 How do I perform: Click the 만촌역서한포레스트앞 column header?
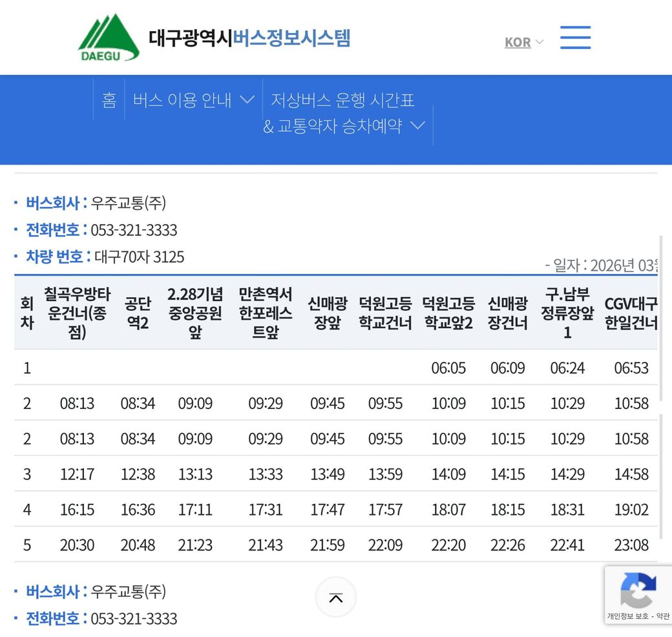(x=266, y=313)
